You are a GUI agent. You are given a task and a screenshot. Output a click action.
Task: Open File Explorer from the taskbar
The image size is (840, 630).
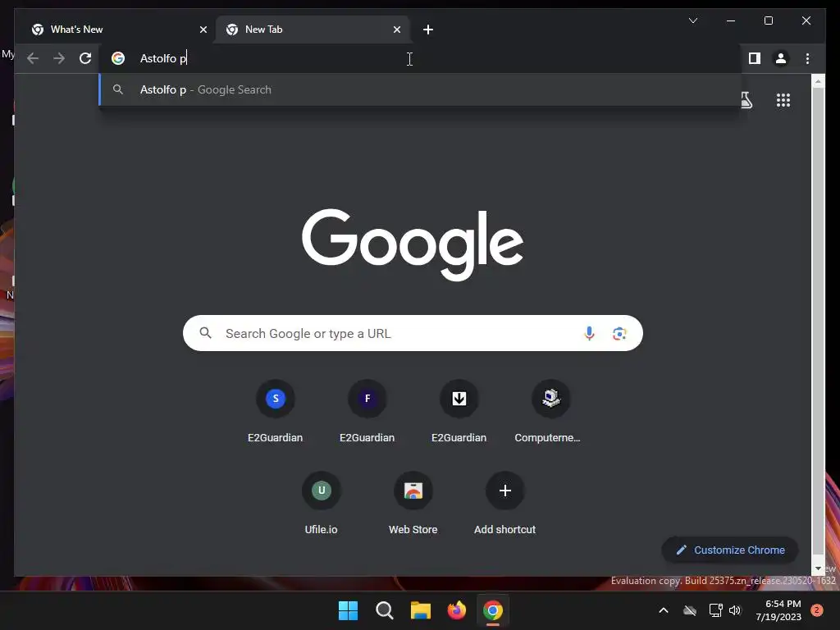click(x=421, y=610)
